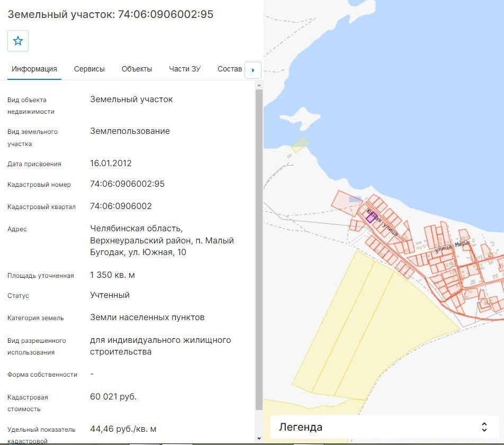Click the 'Удельный показатель кадастровой' label
Screen dimensions: 504x445
(x=41, y=435)
